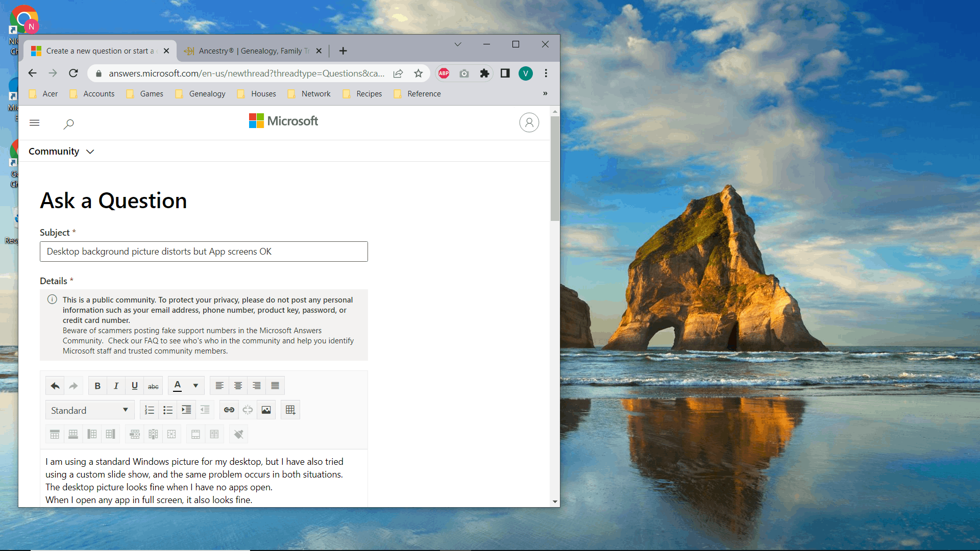This screenshot has width=980, height=551.
Task: Align text left in editor
Action: coord(219,386)
